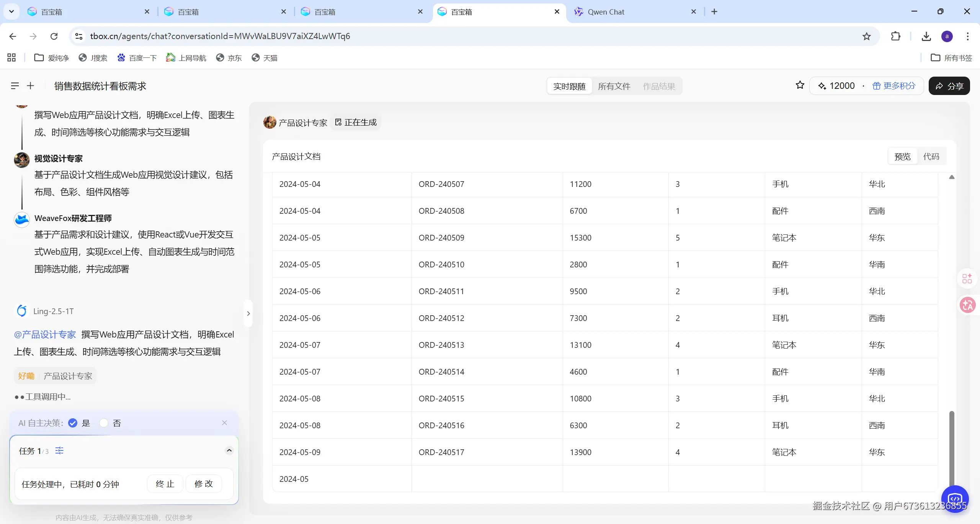Switch document view to 代码
Viewport: 980px width, 524px height.
[x=931, y=156]
